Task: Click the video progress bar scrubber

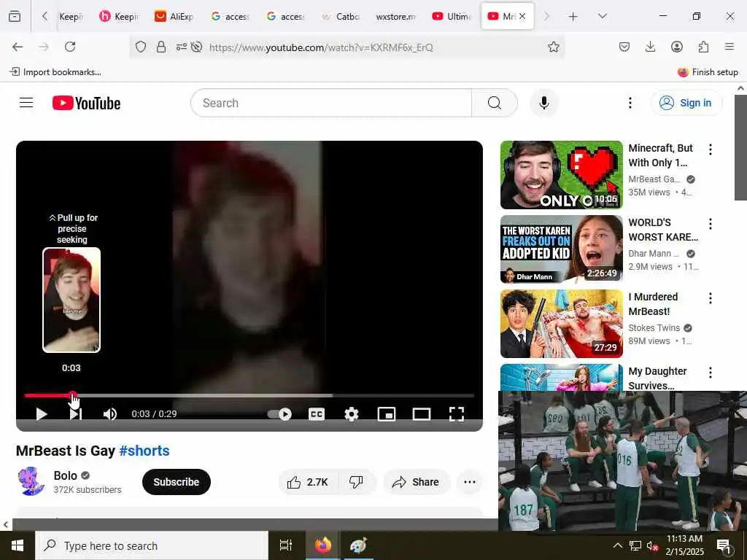Action: coord(72,395)
